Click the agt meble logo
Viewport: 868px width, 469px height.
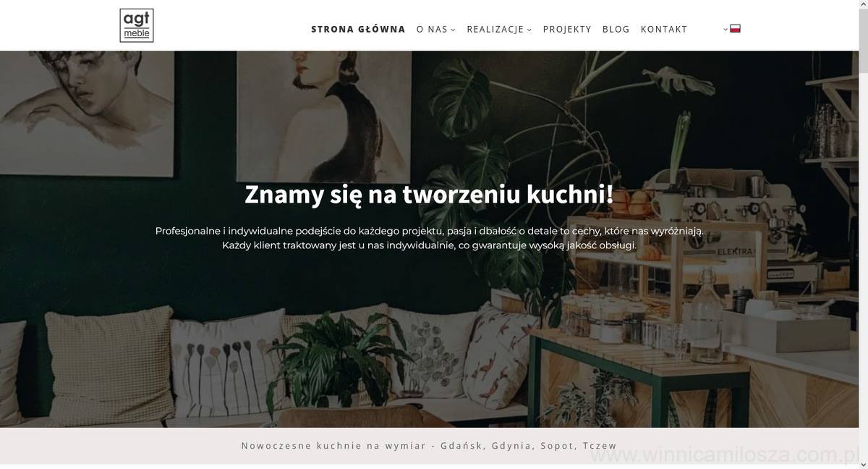tap(137, 25)
